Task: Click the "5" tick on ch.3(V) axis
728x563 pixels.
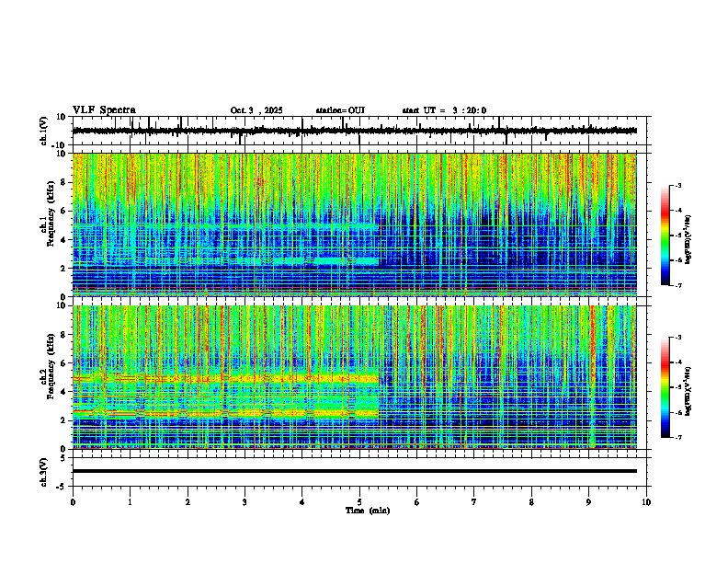Action: pyautogui.click(x=63, y=457)
